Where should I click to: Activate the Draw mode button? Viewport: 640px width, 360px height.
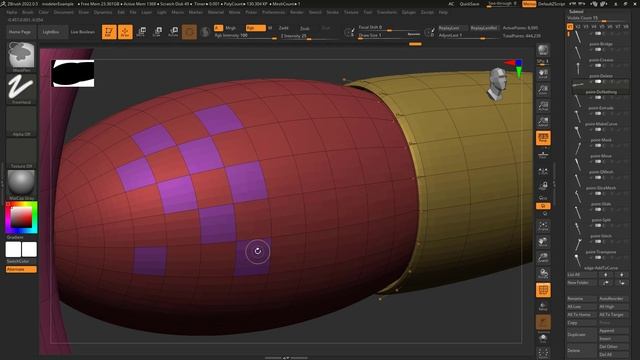pyautogui.click(x=125, y=32)
